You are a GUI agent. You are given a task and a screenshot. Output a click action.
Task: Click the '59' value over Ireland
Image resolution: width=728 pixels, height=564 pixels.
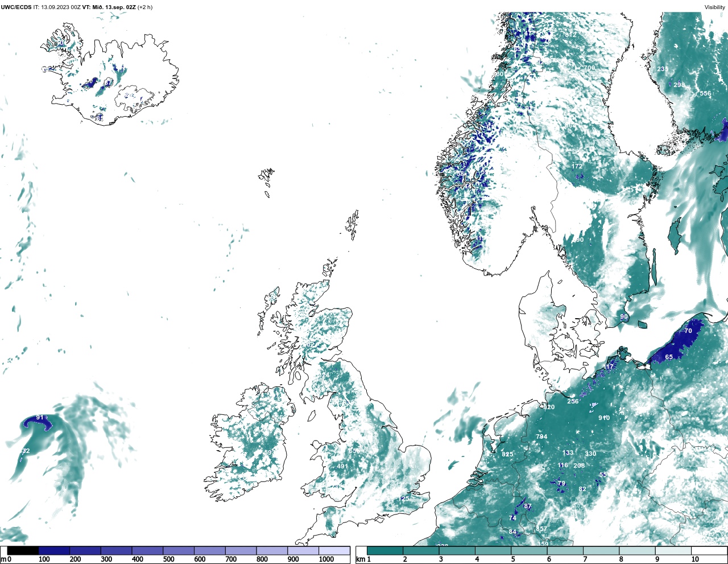268,452
